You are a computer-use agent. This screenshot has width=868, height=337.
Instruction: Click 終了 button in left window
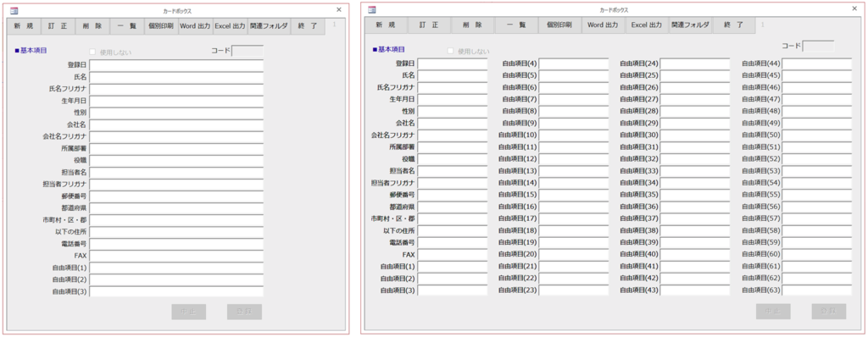[x=307, y=26]
